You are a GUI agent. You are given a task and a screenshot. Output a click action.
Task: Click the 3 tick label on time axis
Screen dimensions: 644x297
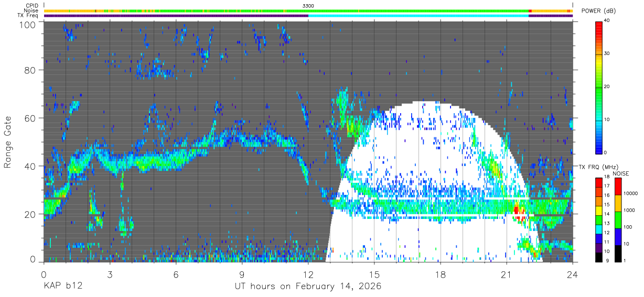coord(110,273)
